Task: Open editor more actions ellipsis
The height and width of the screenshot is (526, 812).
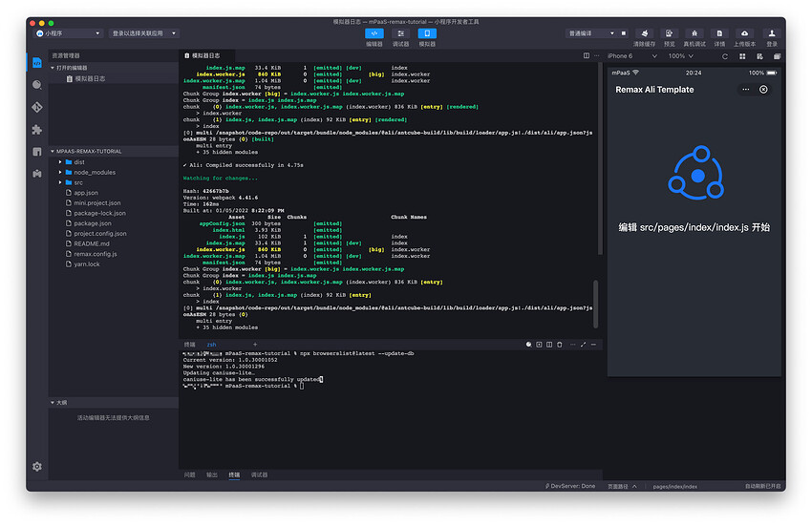Action: tap(596, 55)
